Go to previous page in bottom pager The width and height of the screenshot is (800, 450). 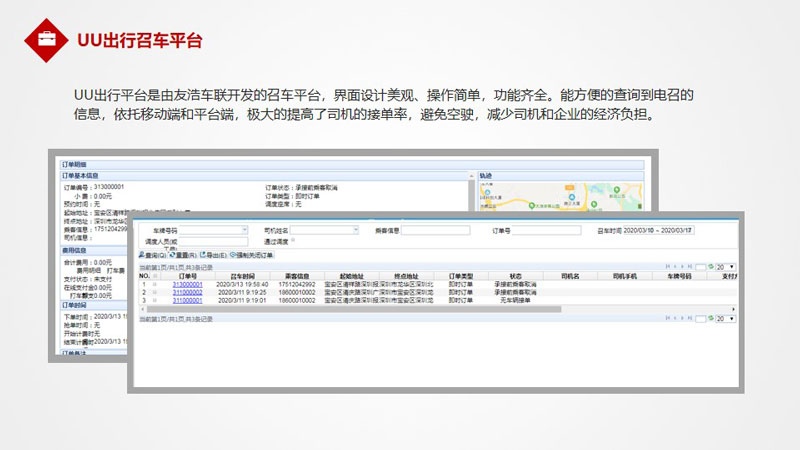(675, 318)
